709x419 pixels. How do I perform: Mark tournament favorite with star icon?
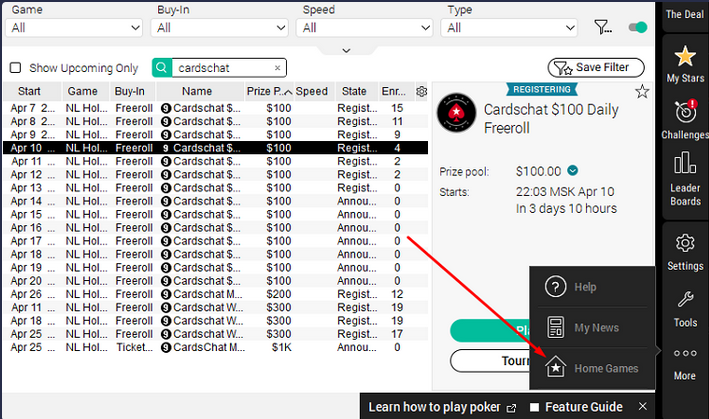pyautogui.click(x=642, y=92)
